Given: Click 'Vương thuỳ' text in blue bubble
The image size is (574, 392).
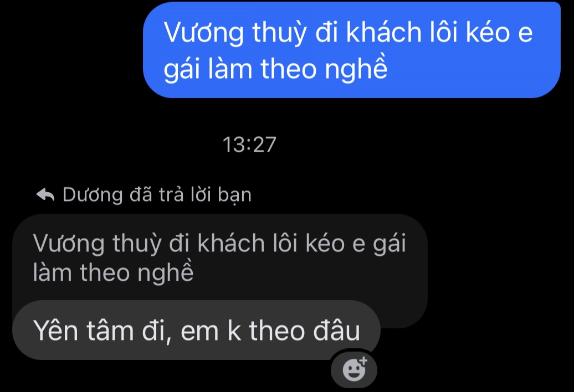Looking at the screenshot, I should [235, 33].
